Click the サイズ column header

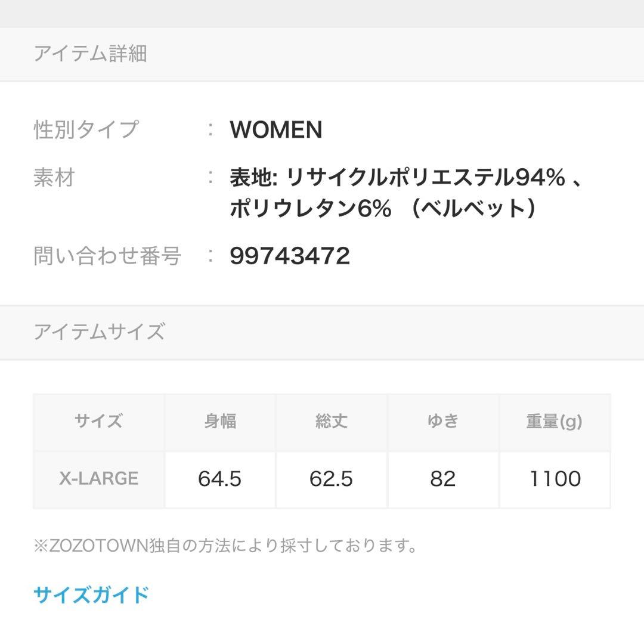coord(99,422)
